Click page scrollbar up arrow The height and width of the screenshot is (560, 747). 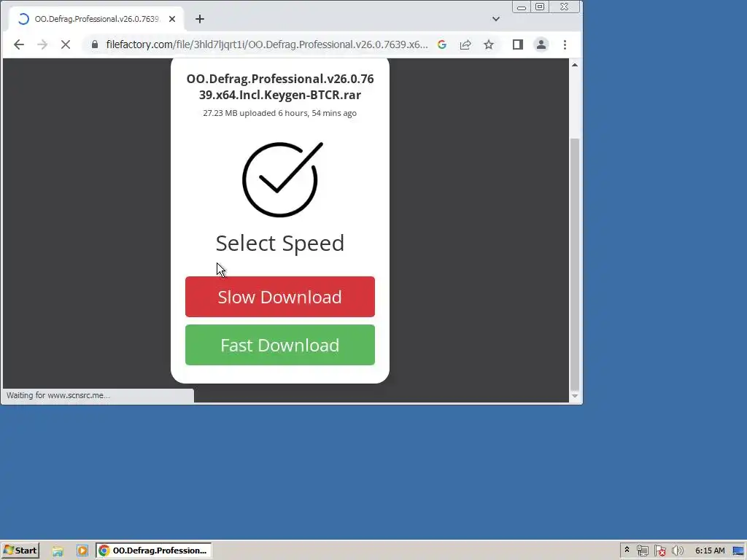(575, 65)
